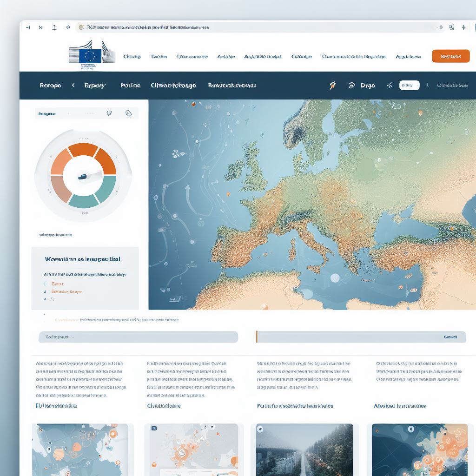The height and width of the screenshot is (476, 476).
Task: Click the European Commission logo
Action: click(x=92, y=56)
